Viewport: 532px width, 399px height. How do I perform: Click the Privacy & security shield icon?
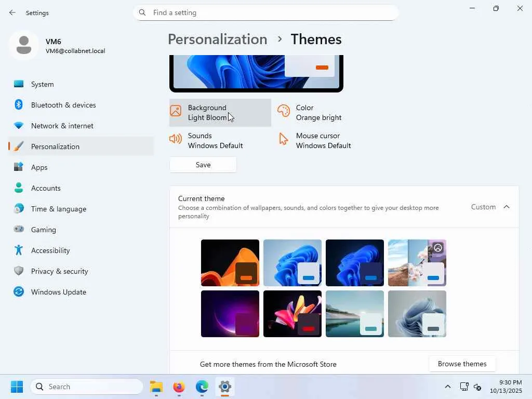pos(19,271)
